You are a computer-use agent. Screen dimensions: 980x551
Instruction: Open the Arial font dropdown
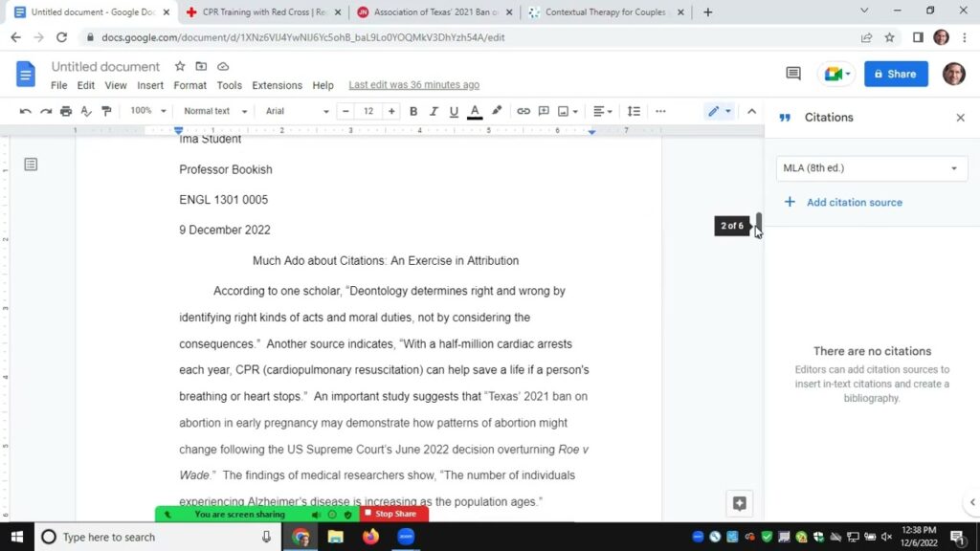click(x=297, y=111)
